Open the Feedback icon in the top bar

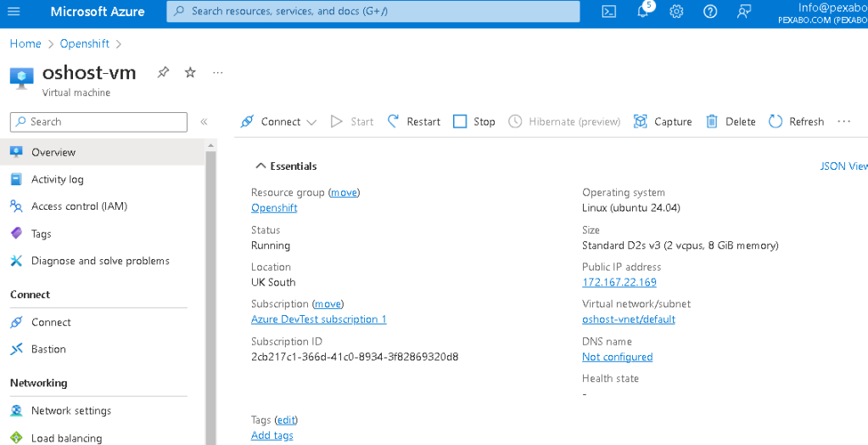[744, 11]
